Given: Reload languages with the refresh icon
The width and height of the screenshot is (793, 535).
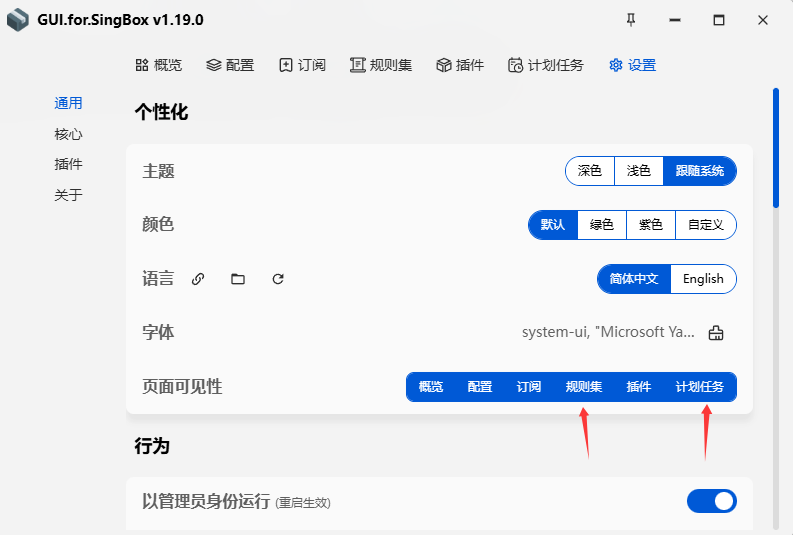Looking at the screenshot, I should click(278, 279).
